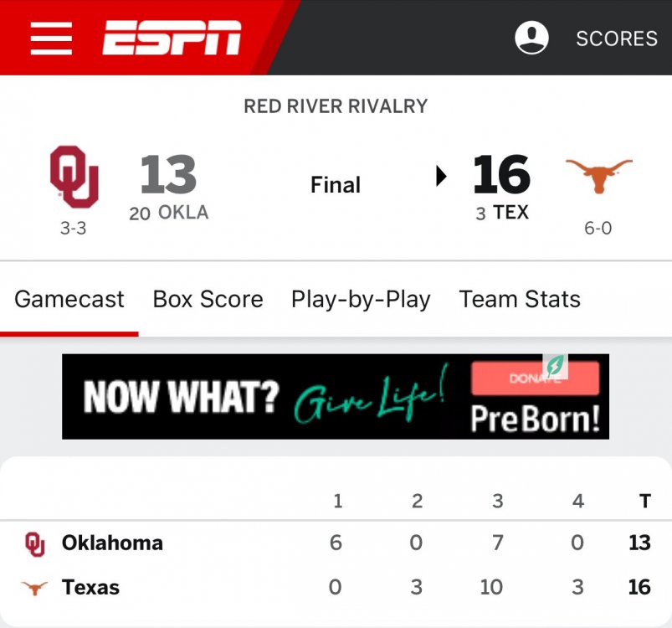The height and width of the screenshot is (628, 672).
Task: Tap the small Texas logo in linescore
Action: 34,588
